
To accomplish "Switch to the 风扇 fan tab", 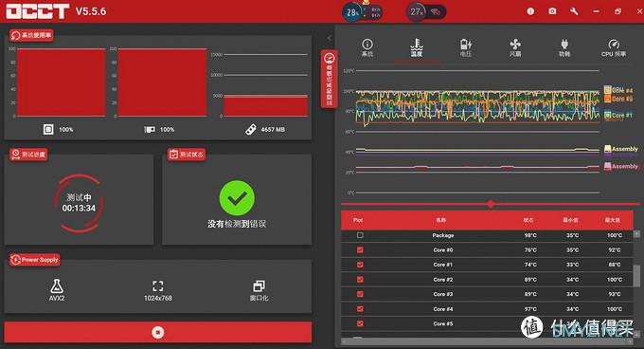I will point(515,47).
